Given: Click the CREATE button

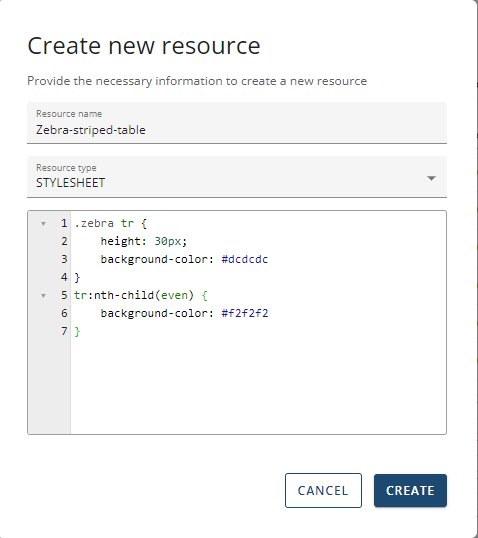Looking at the screenshot, I should click(x=410, y=491).
